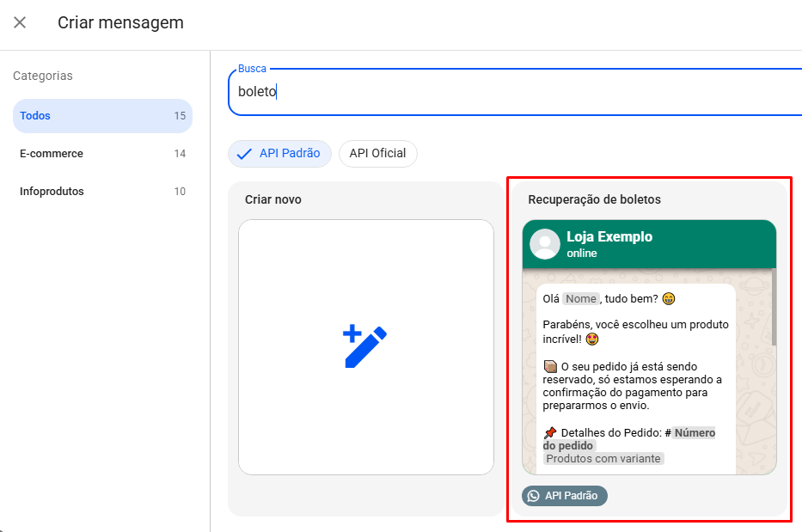Toggle the API Padrão filter chip
This screenshot has height=532, width=802.
(279, 154)
